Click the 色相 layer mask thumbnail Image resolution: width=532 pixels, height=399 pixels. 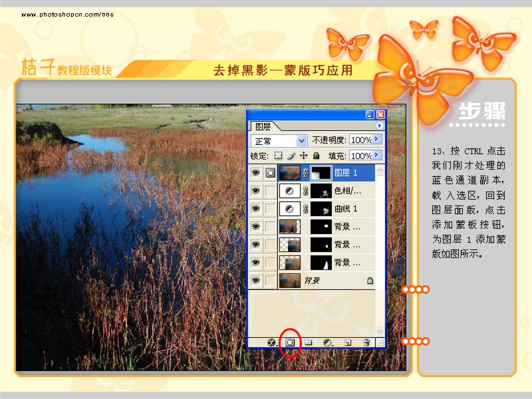321,191
